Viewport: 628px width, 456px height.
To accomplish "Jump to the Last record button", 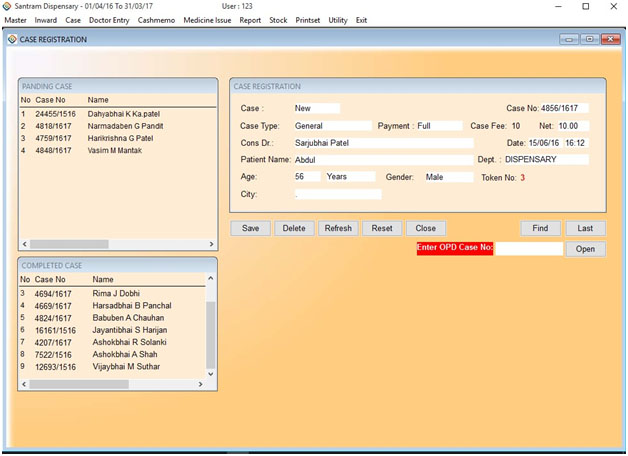I will point(585,228).
